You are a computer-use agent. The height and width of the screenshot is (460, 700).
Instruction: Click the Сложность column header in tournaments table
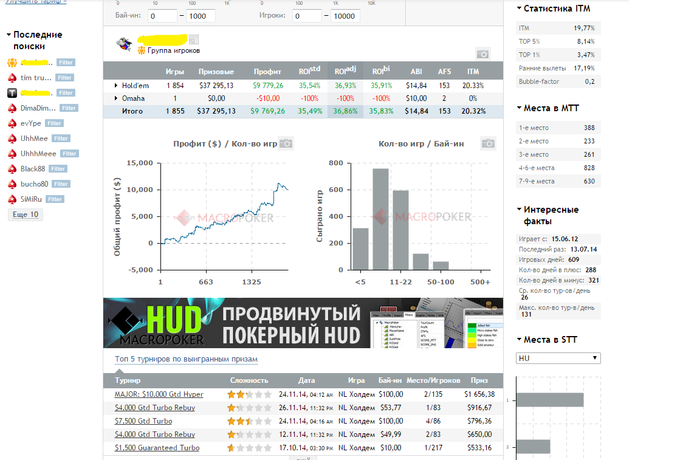(249, 381)
